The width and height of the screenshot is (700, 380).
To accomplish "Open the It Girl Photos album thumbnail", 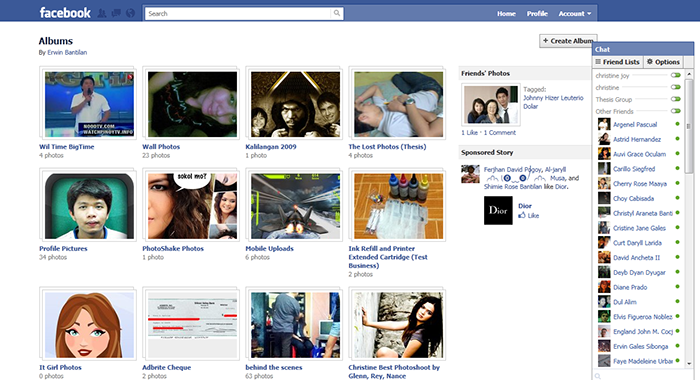I will 89,325.
